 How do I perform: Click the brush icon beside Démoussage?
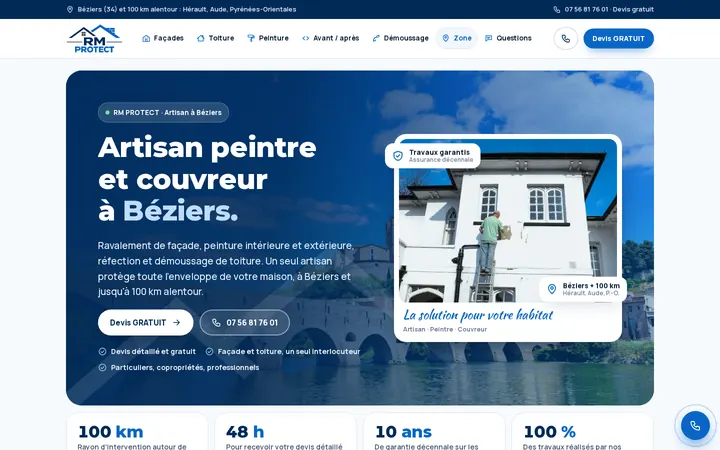(376, 39)
